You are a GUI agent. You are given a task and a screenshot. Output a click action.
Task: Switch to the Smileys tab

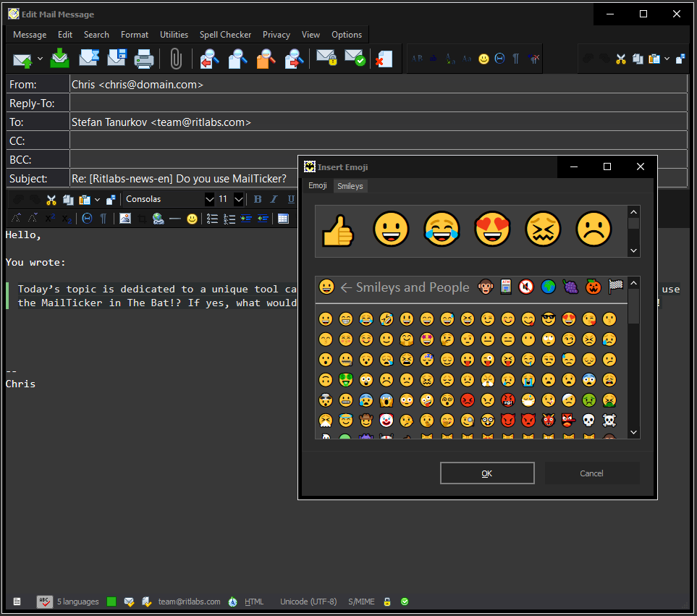click(350, 186)
